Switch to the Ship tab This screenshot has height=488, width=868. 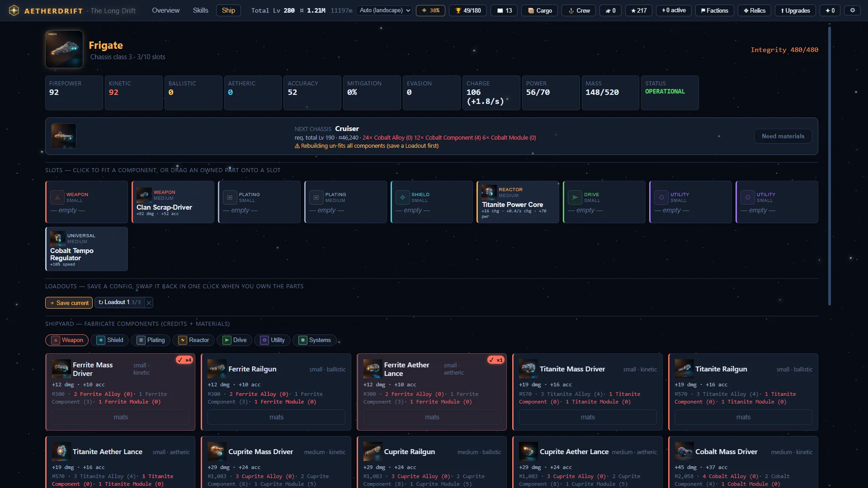228,10
